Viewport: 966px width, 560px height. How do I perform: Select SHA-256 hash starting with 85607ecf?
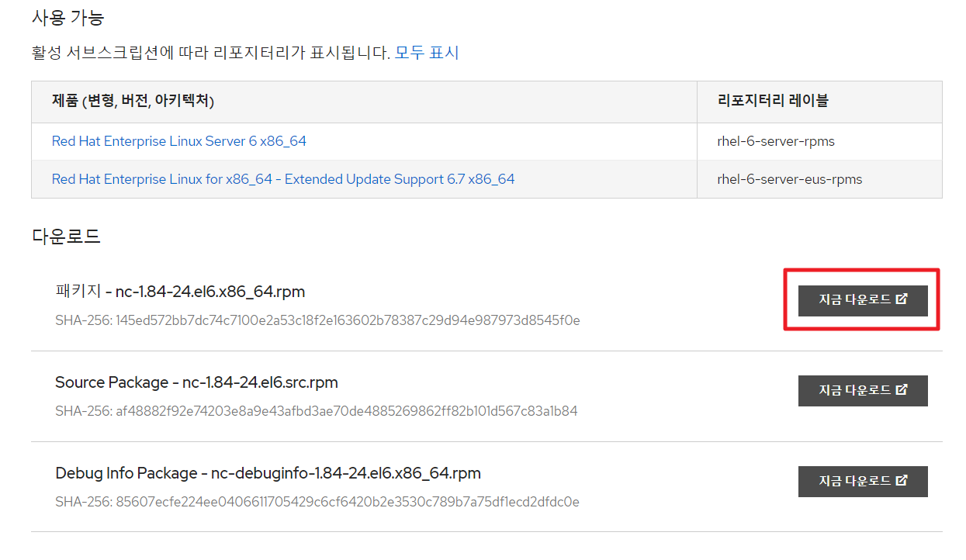pos(317,502)
